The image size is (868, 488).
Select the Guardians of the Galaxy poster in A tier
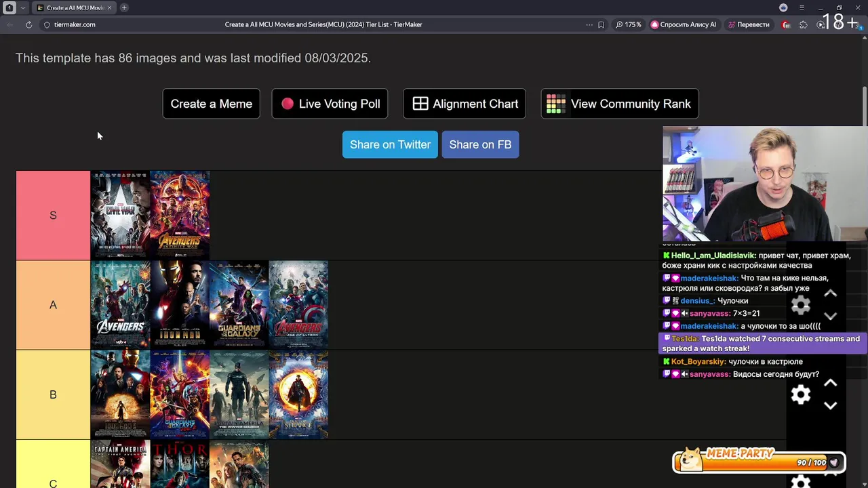coord(239,305)
